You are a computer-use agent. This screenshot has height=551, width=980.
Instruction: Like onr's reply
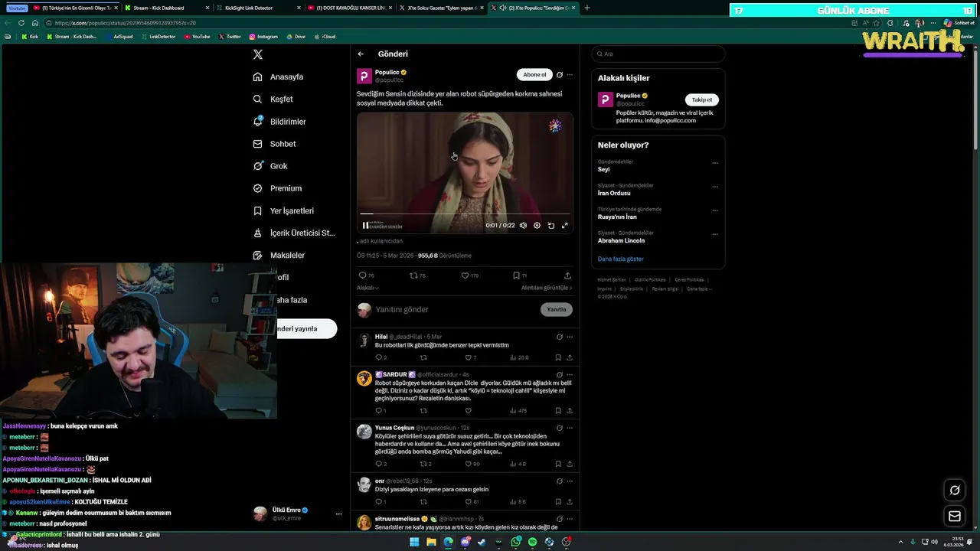469,502
